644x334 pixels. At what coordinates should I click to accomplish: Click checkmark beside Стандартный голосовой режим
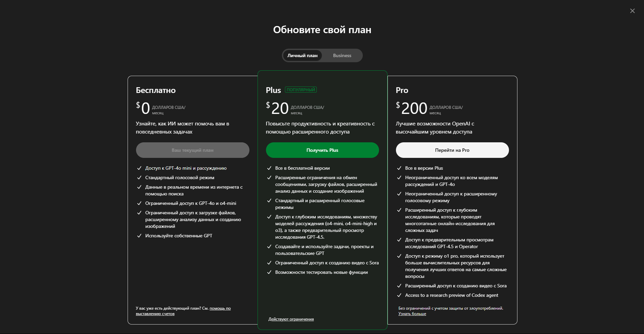[139, 177]
